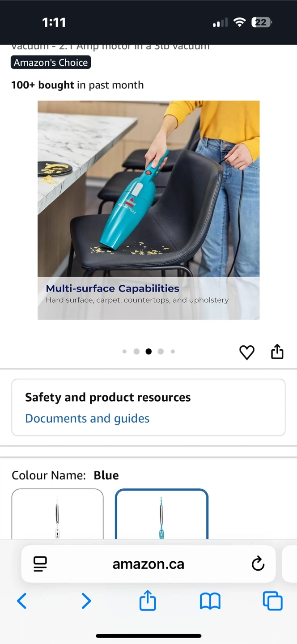
Task: Open Safari page format menu icon
Action: pyautogui.click(x=40, y=564)
